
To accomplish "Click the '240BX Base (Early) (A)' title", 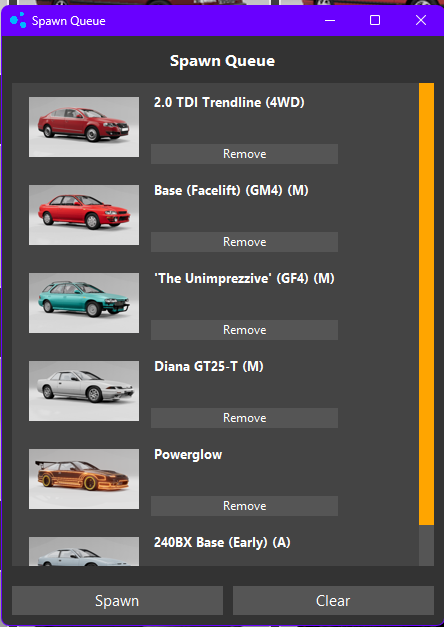I will point(222,543).
